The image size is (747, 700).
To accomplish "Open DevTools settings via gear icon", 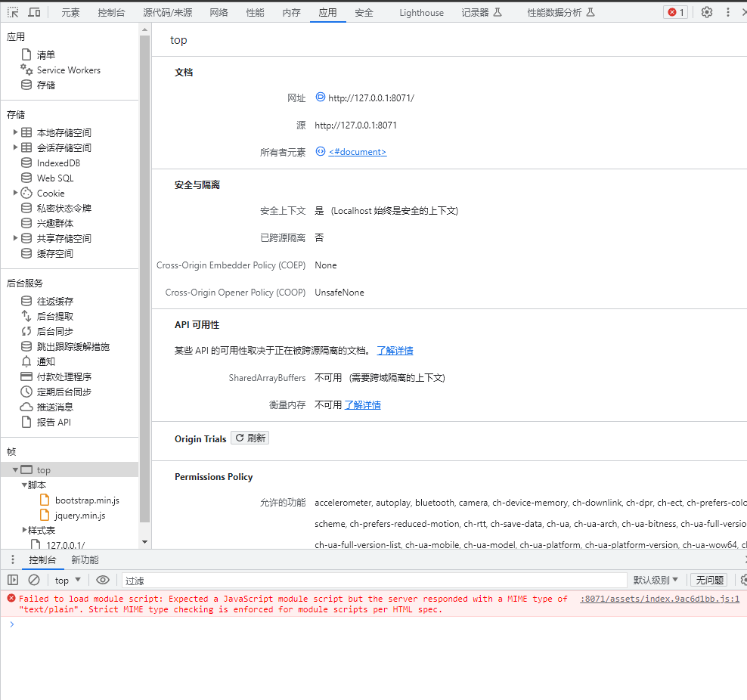I will pyautogui.click(x=705, y=12).
